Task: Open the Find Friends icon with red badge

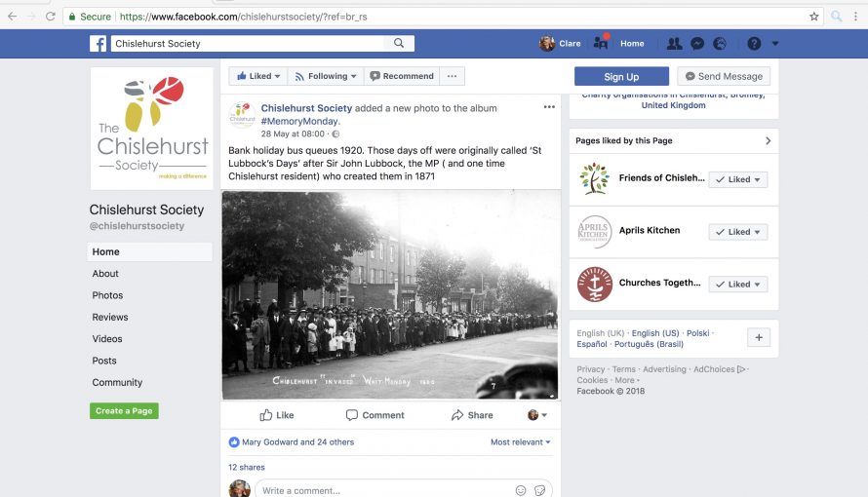Action: 601,42
